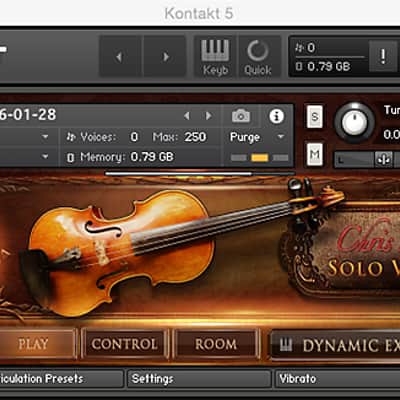Toggle the Keyb on-screen keyboard button
This screenshot has height=400, width=400.
(215, 57)
